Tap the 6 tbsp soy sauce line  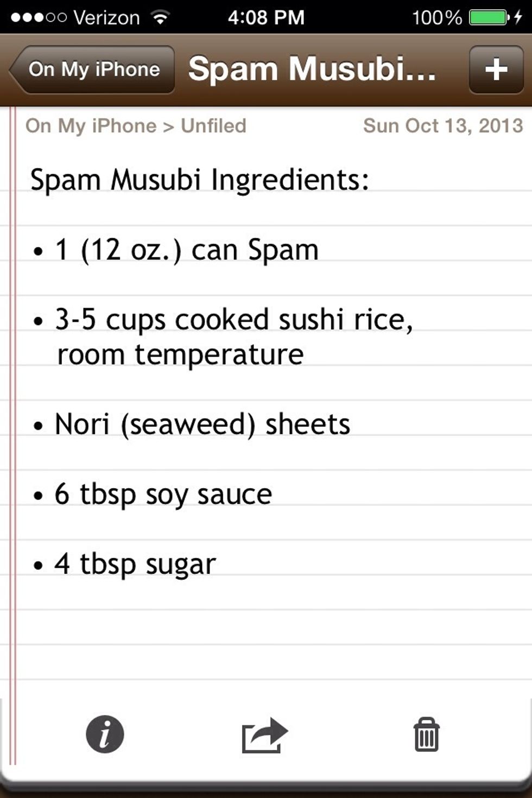(x=163, y=494)
